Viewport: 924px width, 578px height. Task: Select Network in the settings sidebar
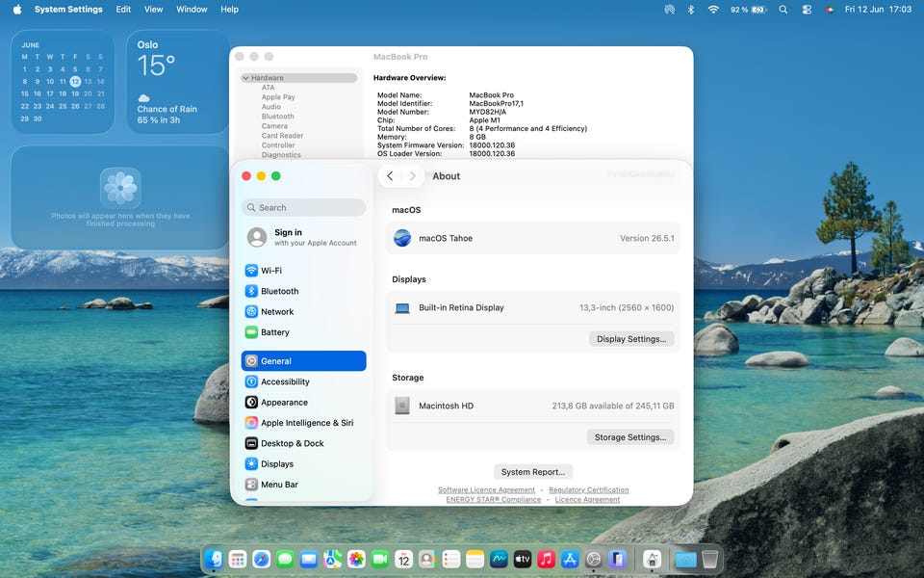[303, 312]
